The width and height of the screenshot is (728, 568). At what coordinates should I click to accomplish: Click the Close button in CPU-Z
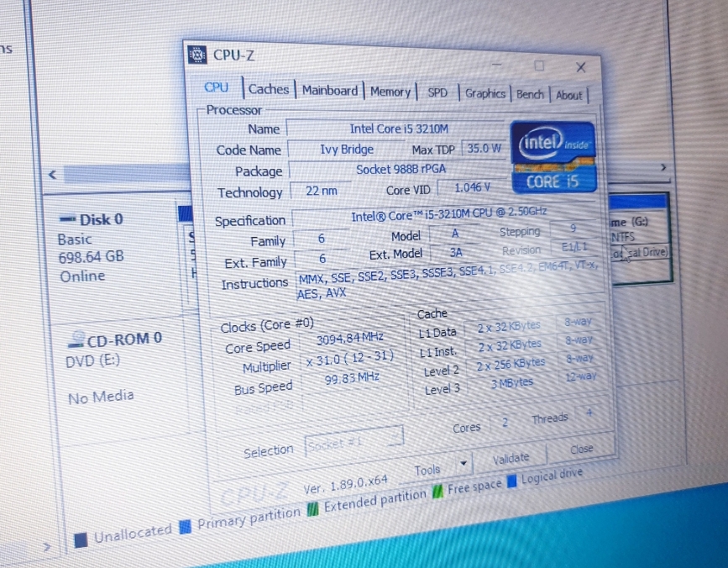tap(581, 450)
